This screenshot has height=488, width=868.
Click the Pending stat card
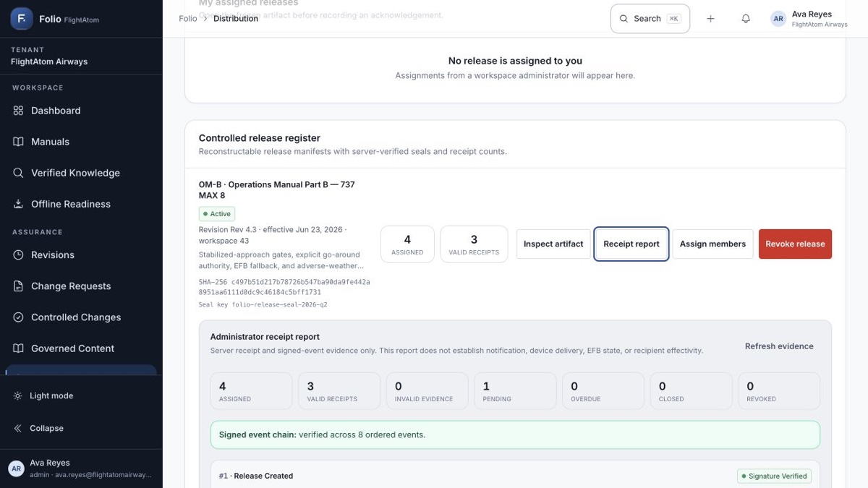(x=515, y=391)
